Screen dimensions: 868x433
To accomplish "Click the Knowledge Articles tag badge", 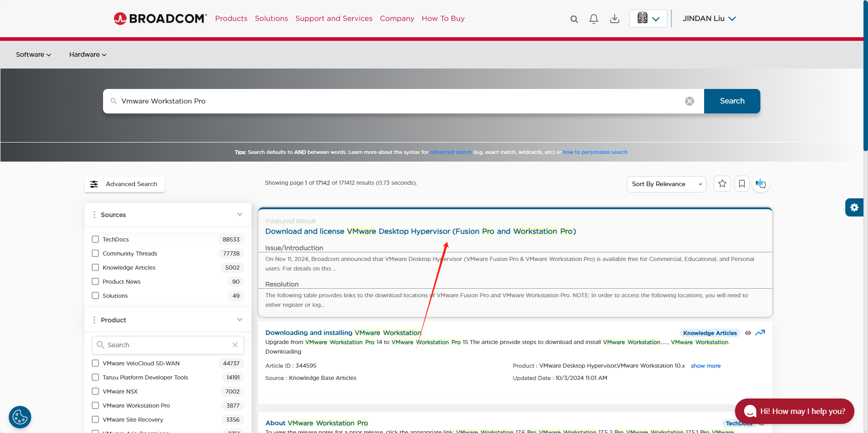I will point(710,333).
